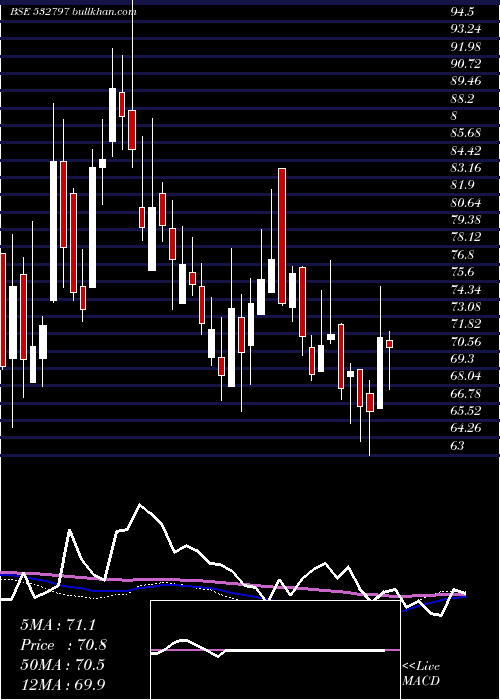Image resolution: width=500 pixels, height=700 pixels.
Task: Click the <<Live MACD label
Action: (x=421, y=673)
